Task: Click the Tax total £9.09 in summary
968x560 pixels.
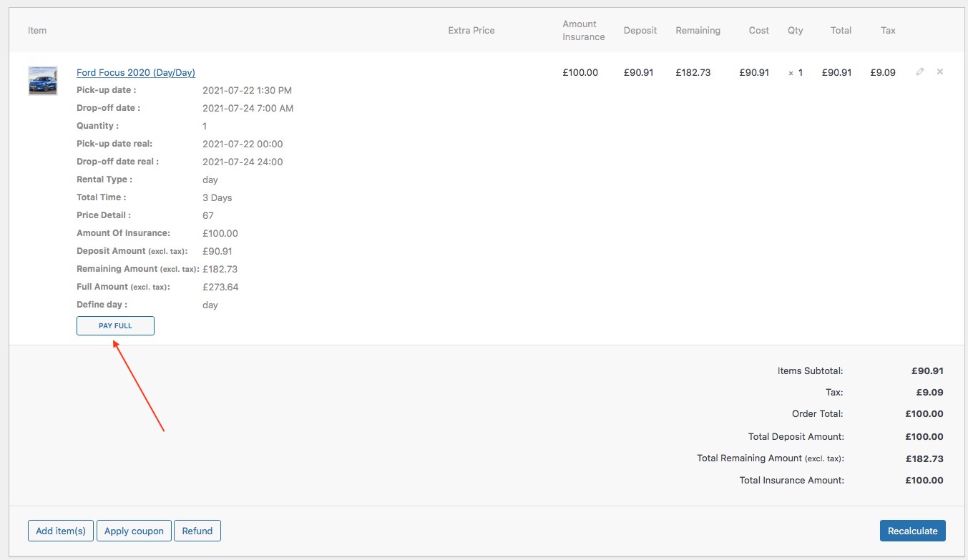Action: coord(930,392)
